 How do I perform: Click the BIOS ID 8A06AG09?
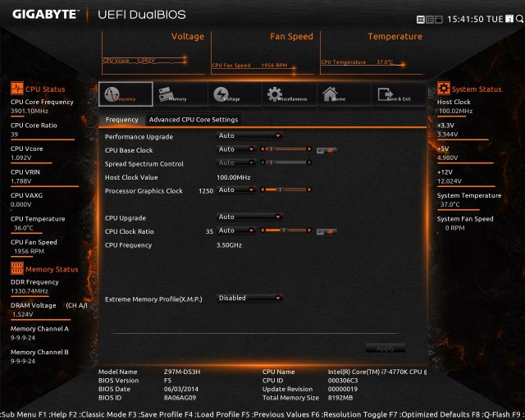[180, 398]
